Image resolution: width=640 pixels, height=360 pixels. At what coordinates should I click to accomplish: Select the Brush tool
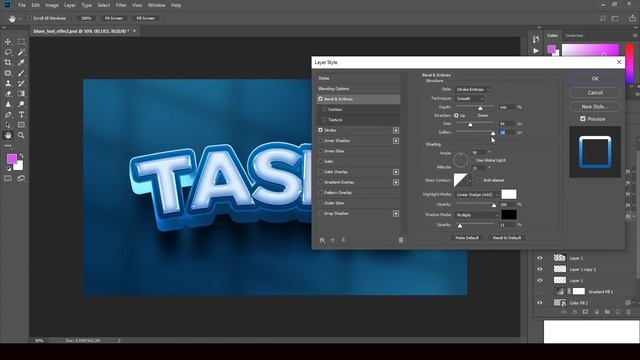coord(21,73)
